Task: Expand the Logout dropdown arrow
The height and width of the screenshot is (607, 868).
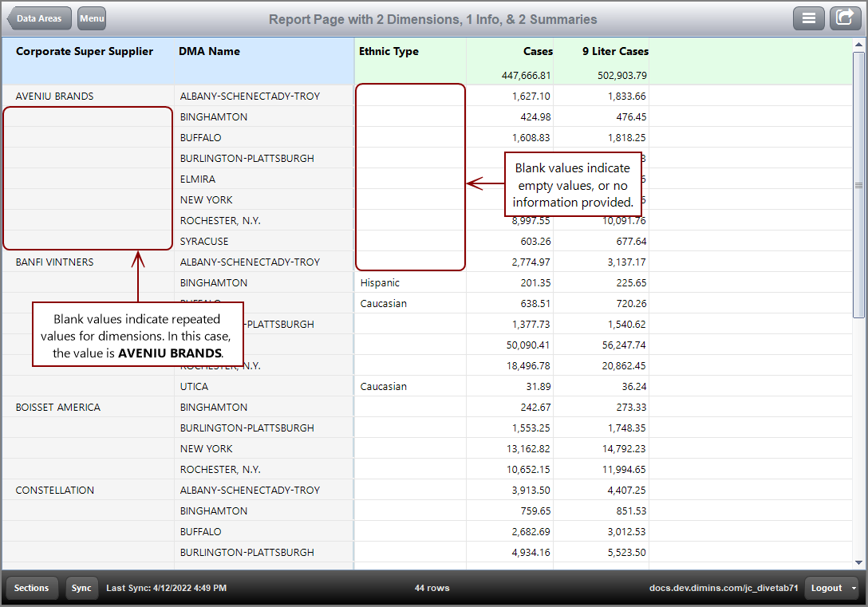Action: pyautogui.click(x=854, y=588)
